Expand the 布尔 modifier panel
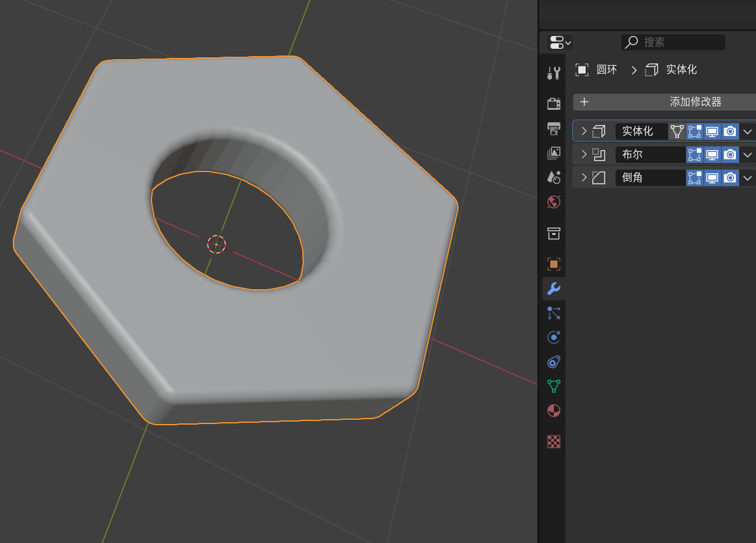The width and height of the screenshot is (756, 543). coord(584,154)
